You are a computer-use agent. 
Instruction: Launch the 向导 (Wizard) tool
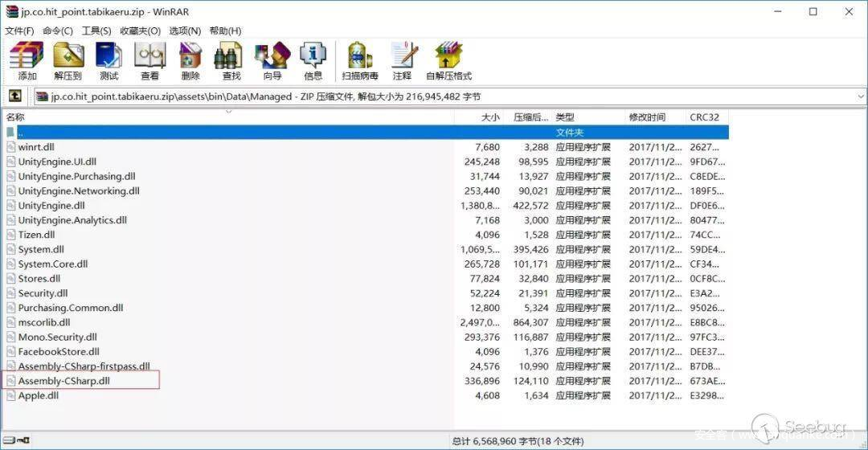[x=272, y=60]
